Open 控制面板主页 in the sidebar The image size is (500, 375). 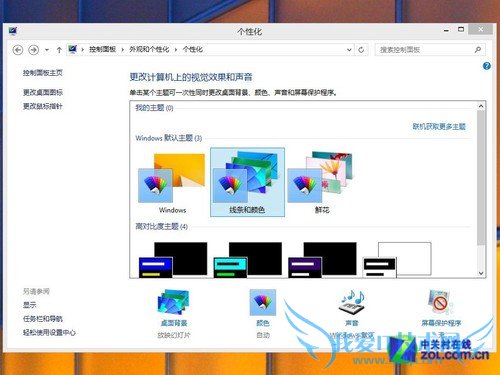[x=43, y=73]
